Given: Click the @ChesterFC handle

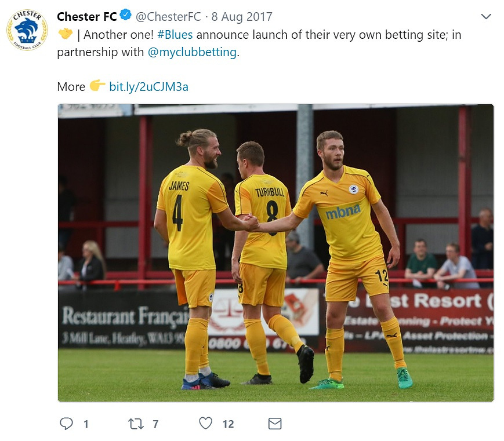Looking at the screenshot, I should coord(168,17).
